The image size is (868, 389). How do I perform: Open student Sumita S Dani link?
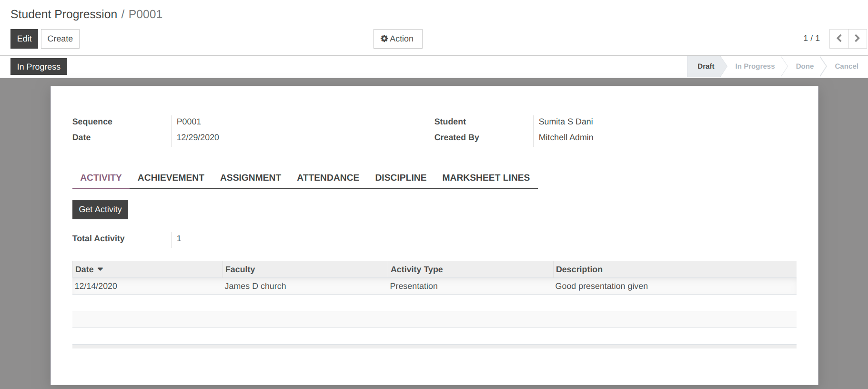565,122
